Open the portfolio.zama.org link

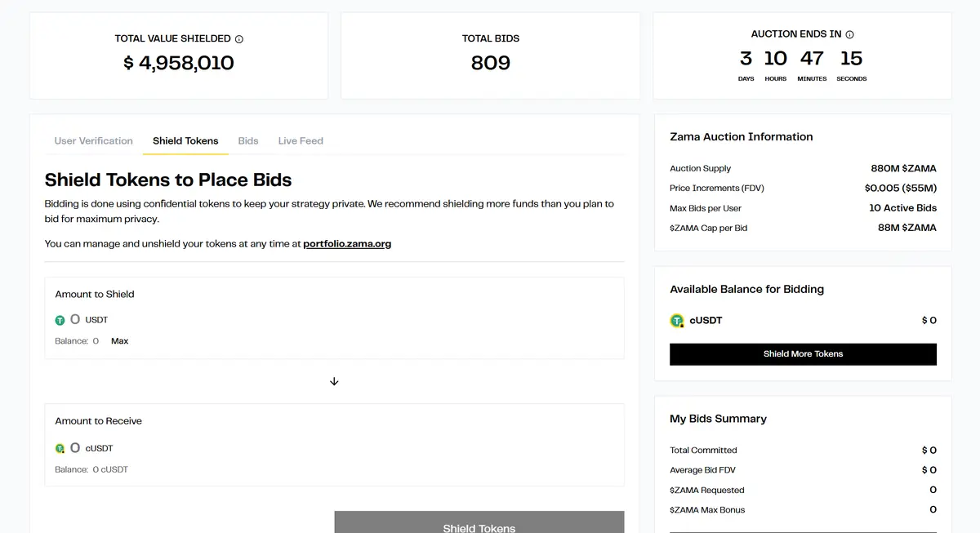point(347,243)
